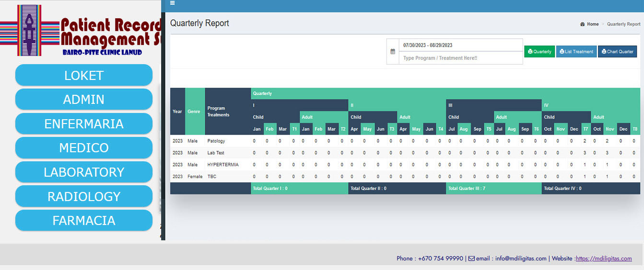The width and height of the screenshot is (644, 270).
Task: Click the clinic logo cross image
Action: [29, 30]
